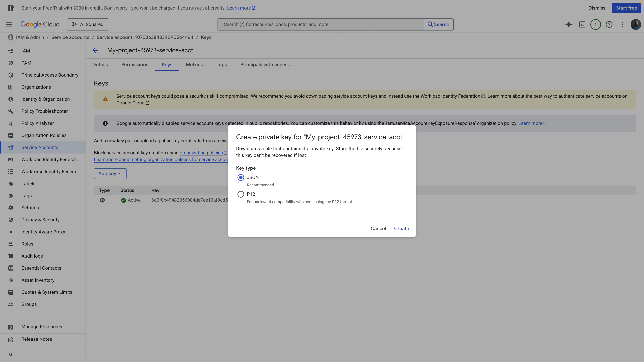The image size is (644, 362).
Task: Switch to the Permissions tab
Action: click(135, 65)
